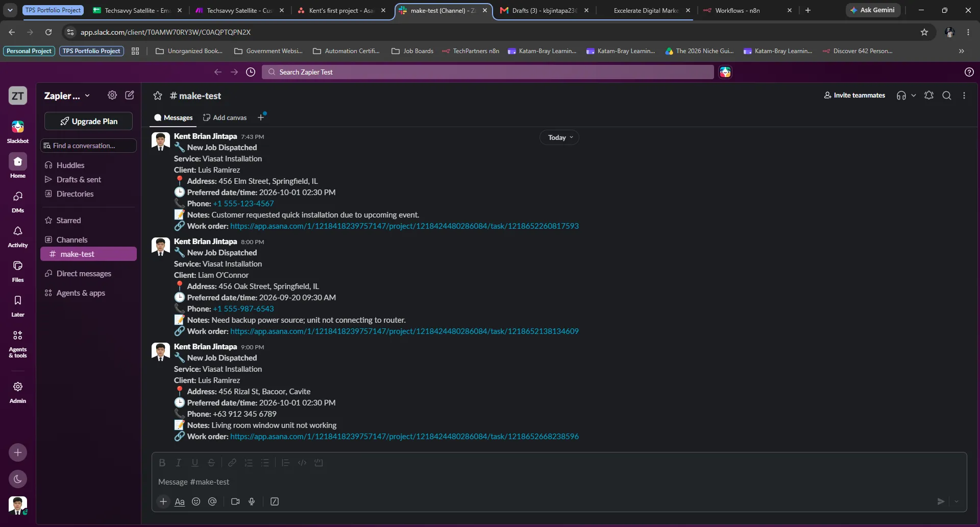Open the Later bookmark view
980x527 pixels.
click(x=18, y=306)
